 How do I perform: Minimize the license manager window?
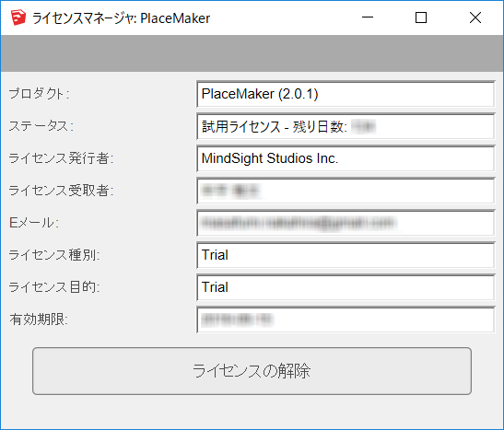pyautogui.click(x=368, y=17)
